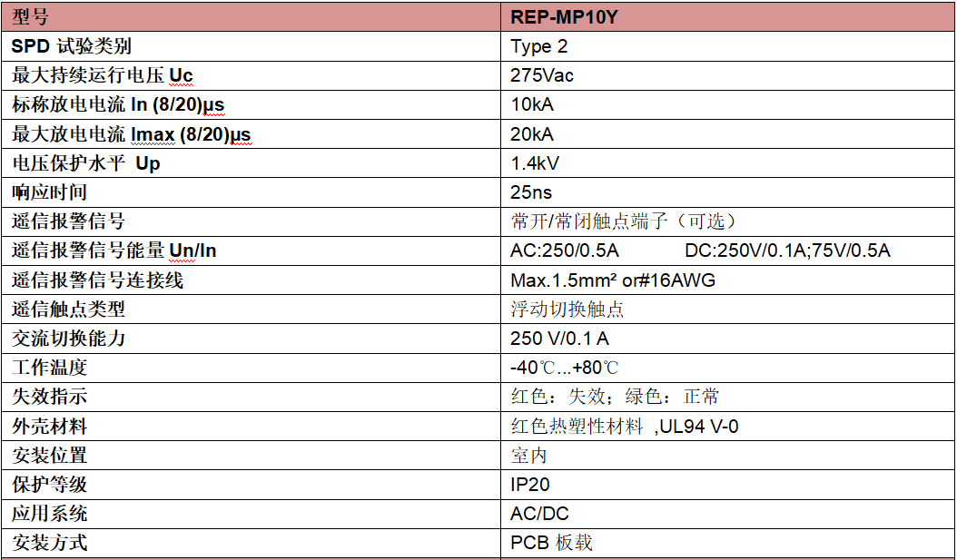Click the DC:250V/0.1A;75V/0.5A text

787,251
